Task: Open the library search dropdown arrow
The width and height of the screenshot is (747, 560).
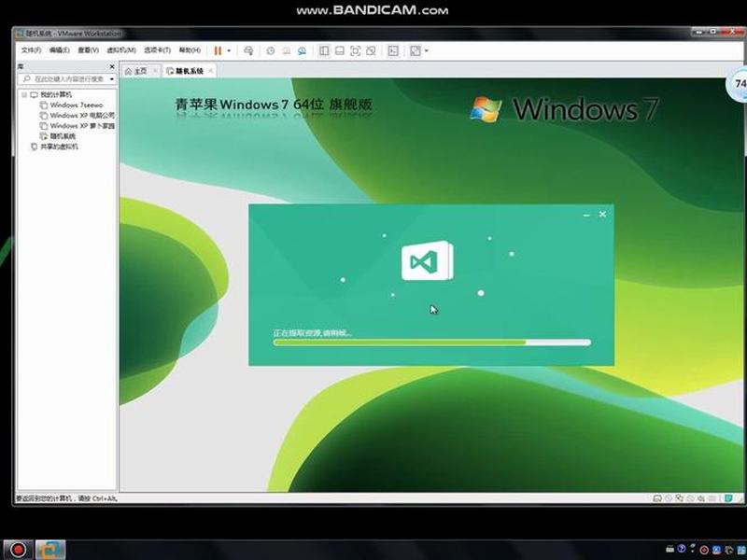Action: (x=112, y=78)
